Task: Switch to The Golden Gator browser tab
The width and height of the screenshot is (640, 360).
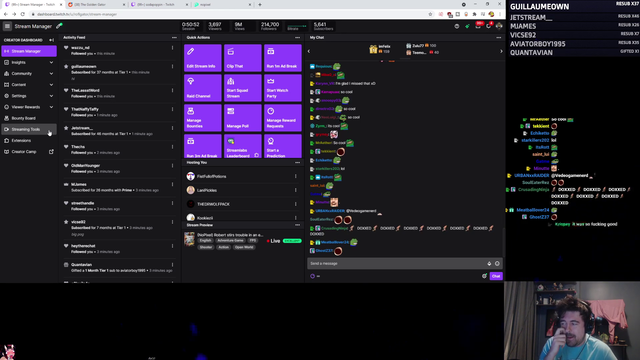Action: pos(95,4)
